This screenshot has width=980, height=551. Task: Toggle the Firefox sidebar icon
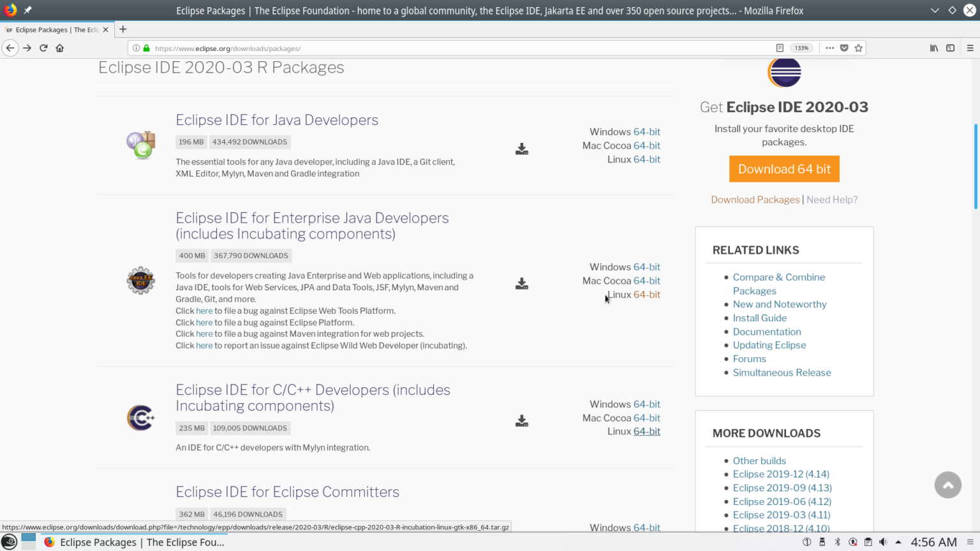950,48
